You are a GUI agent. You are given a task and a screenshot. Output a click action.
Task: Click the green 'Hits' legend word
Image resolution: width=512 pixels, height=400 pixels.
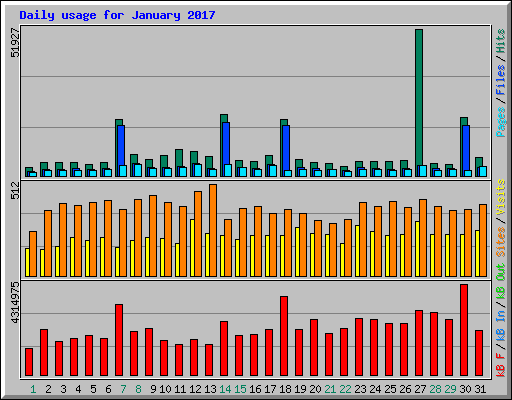click(501, 41)
